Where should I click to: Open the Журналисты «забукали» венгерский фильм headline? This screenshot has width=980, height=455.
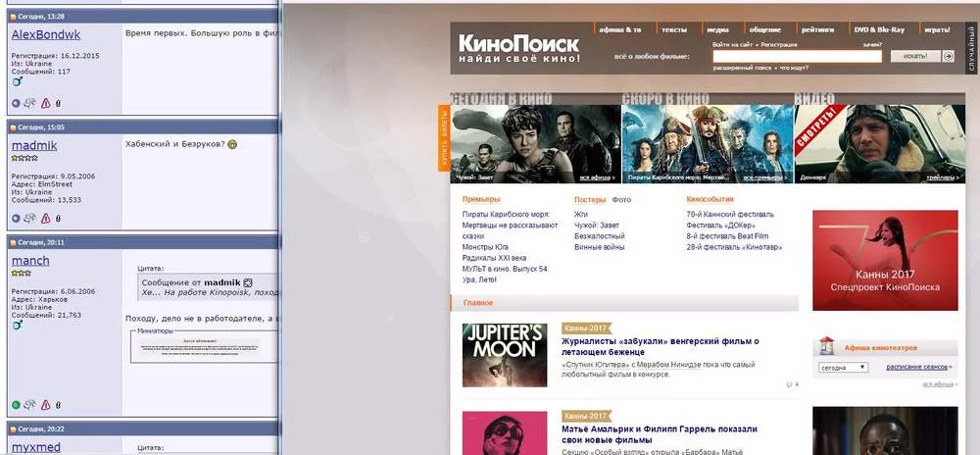(x=660, y=347)
